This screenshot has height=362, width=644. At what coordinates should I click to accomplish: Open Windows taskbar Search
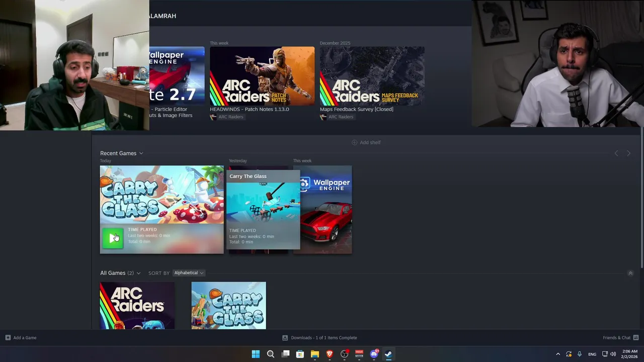pos(271,354)
